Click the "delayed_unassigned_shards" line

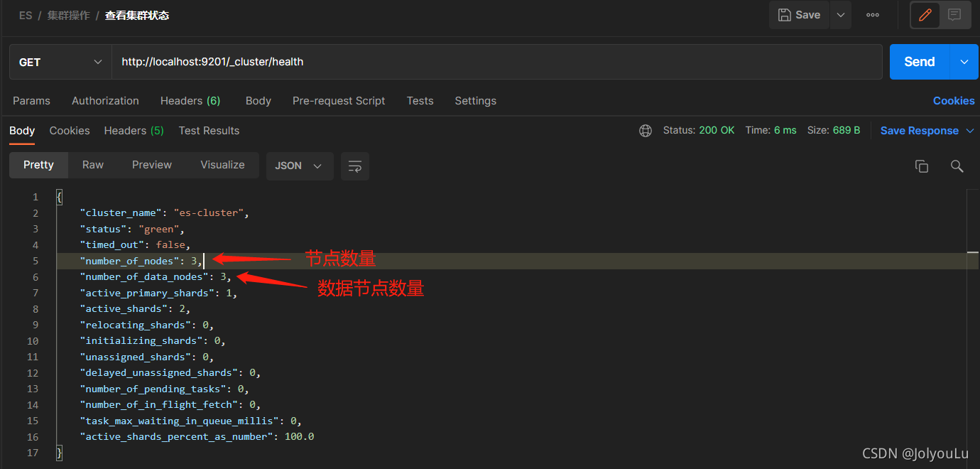coord(170,372)
